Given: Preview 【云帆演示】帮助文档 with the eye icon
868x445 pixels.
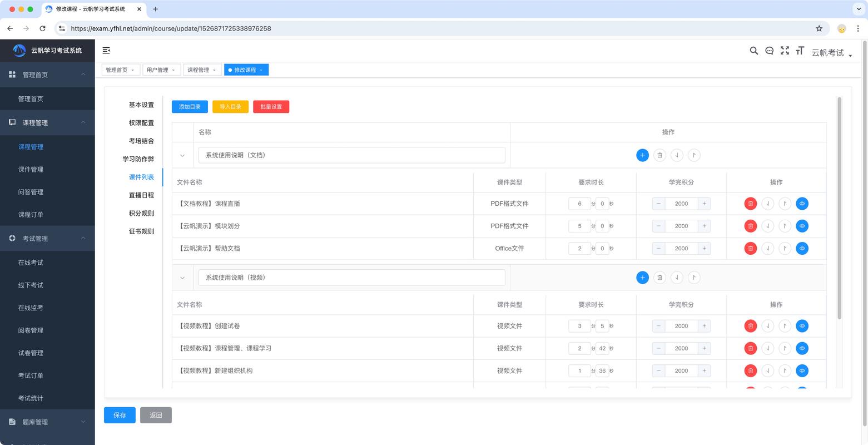Looking at the screenshot, I should click(x=802, y=249).
